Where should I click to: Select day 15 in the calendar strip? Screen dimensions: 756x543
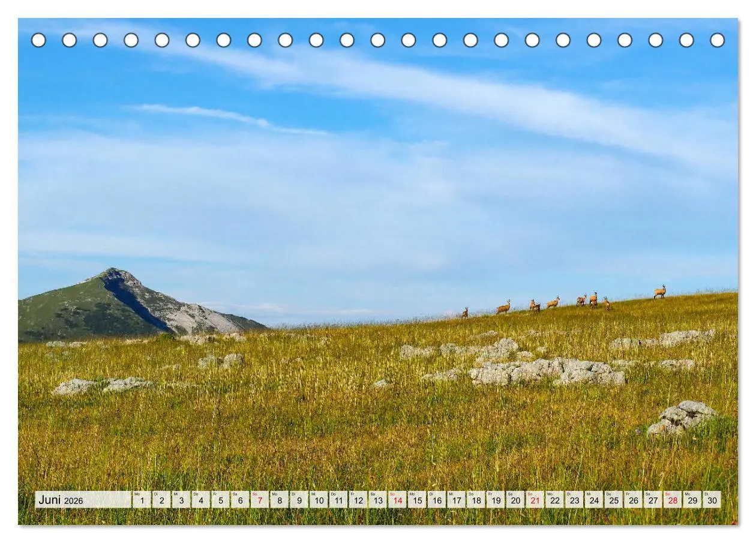pos(417,500)
